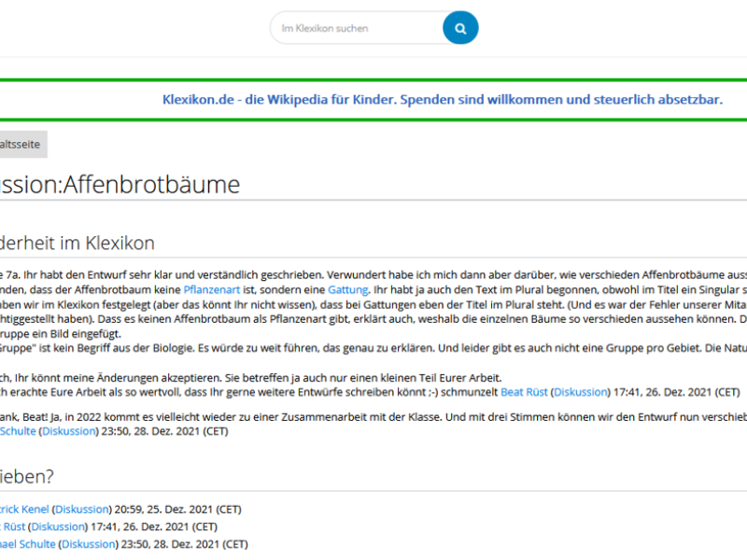
Task: Open Diskussion link on bottom list's 17:41 line
Action: tap(59, 526)
